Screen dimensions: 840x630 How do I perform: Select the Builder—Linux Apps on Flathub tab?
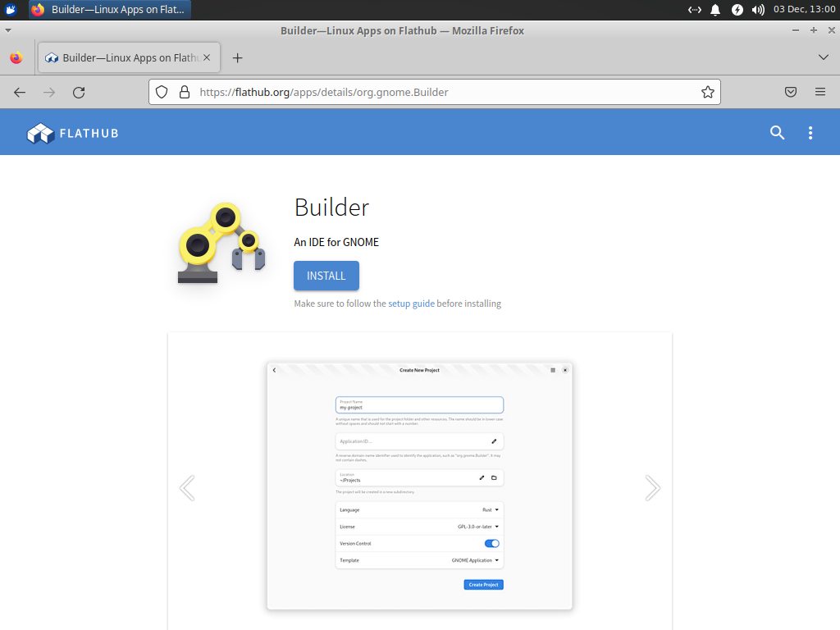point(119,57)
